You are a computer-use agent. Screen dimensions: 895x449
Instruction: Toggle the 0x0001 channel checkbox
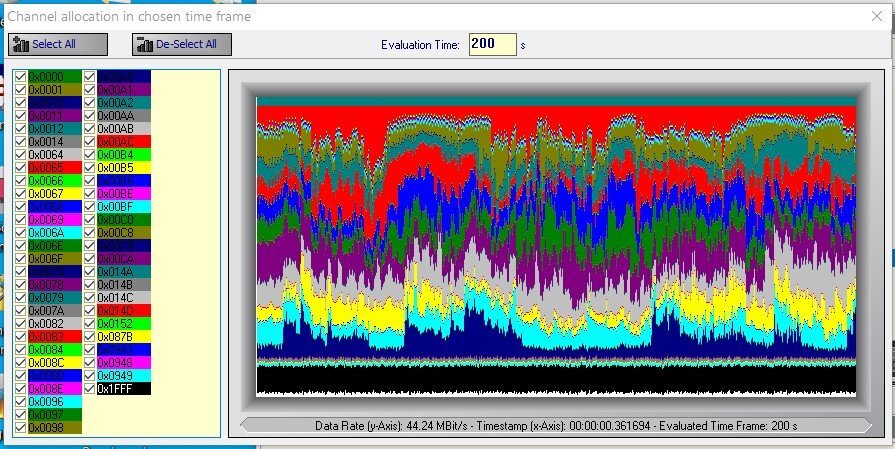21,90
